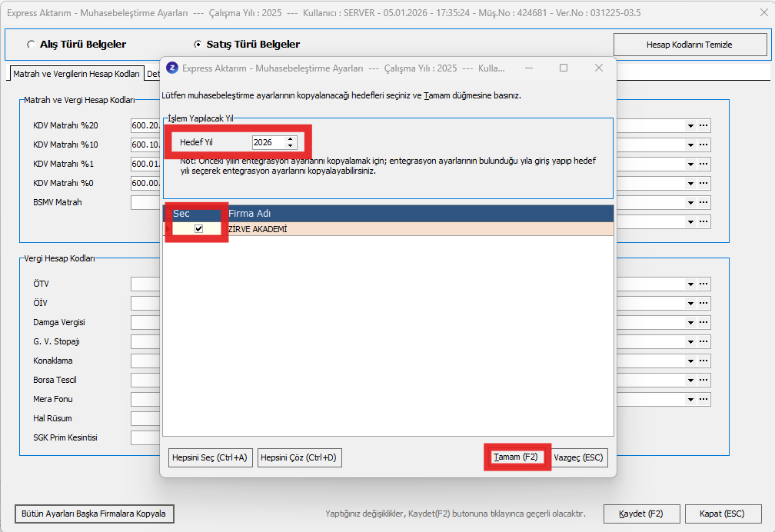Click the Hesap Kodlarını Temizle button
Viewport: 775px width, 532px height.
click(x=690, y=45)
